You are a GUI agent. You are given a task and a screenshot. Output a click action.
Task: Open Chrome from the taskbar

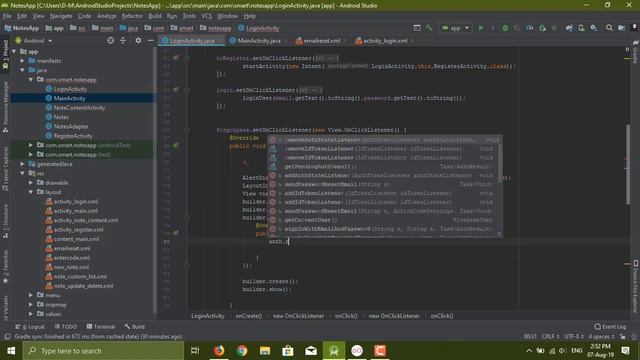pos(242,351)
